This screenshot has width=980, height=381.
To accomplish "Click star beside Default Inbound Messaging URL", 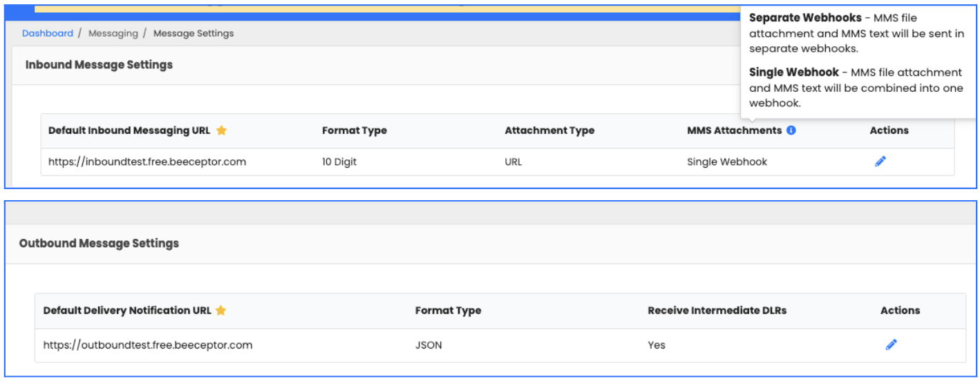I will [221, 130].
